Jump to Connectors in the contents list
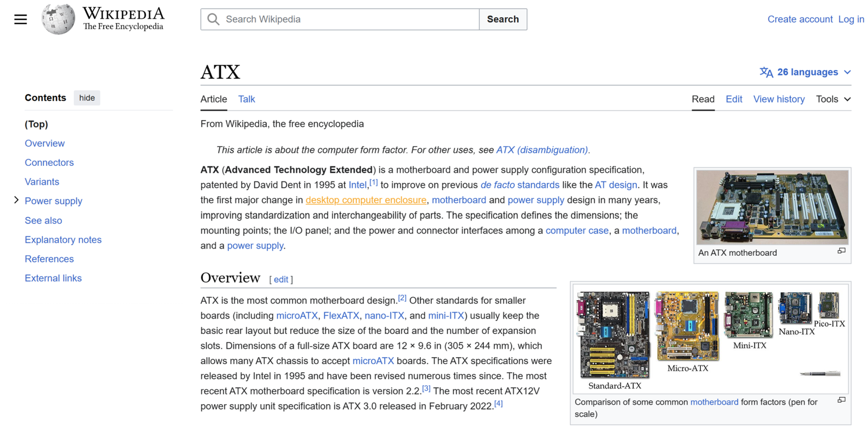Image resolution: width=868 pixels, height=427 pixels. coord(49,163)
